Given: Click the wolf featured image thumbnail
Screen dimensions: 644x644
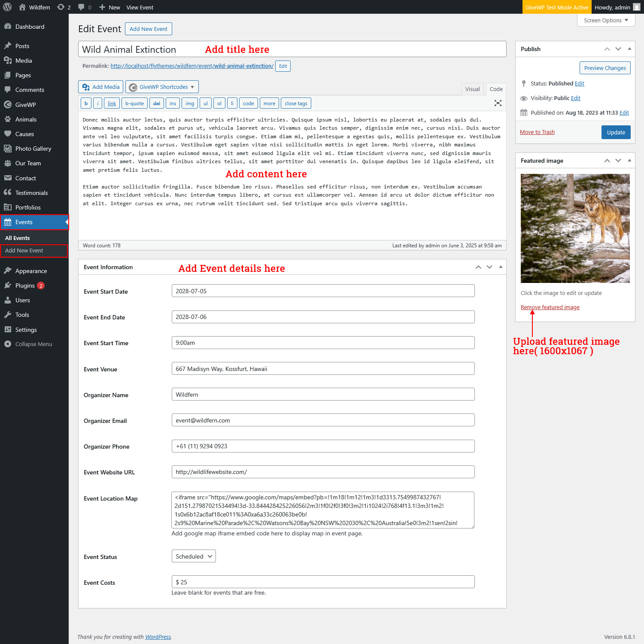Looking at the screenshot, I should pyautogui.click(x=575, y=228).
